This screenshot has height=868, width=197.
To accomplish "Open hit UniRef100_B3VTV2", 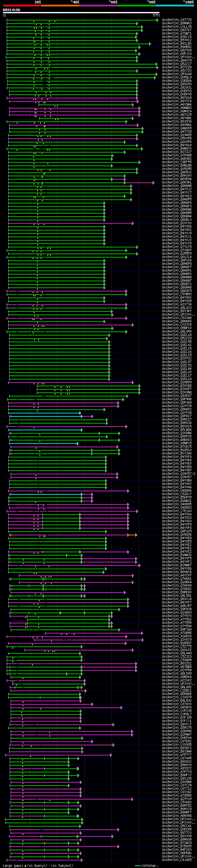I will point(177,358).
